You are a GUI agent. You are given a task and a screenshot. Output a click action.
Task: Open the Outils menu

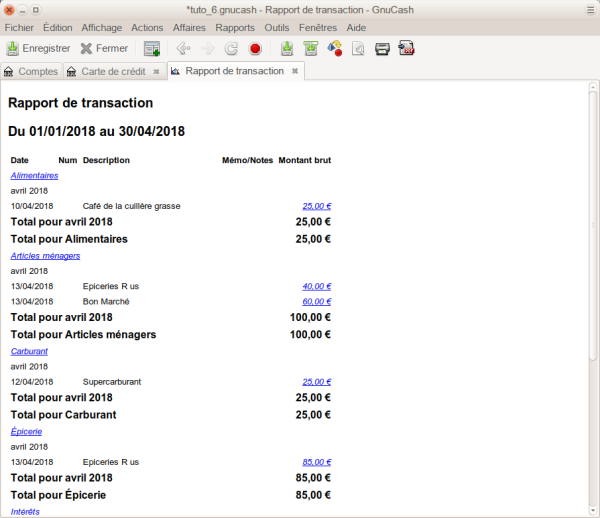click(277, 28)
